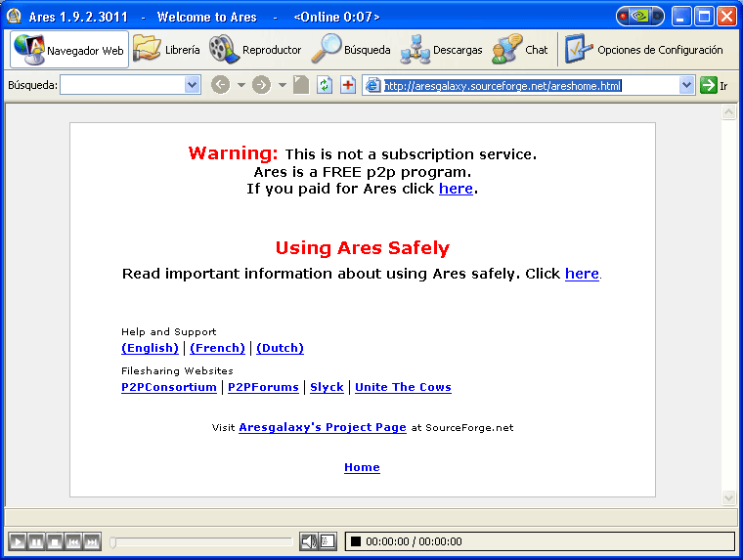The width and height of the screenshot is (743, 560).
Task: Open the Chat section
Action: pos(521,50)
